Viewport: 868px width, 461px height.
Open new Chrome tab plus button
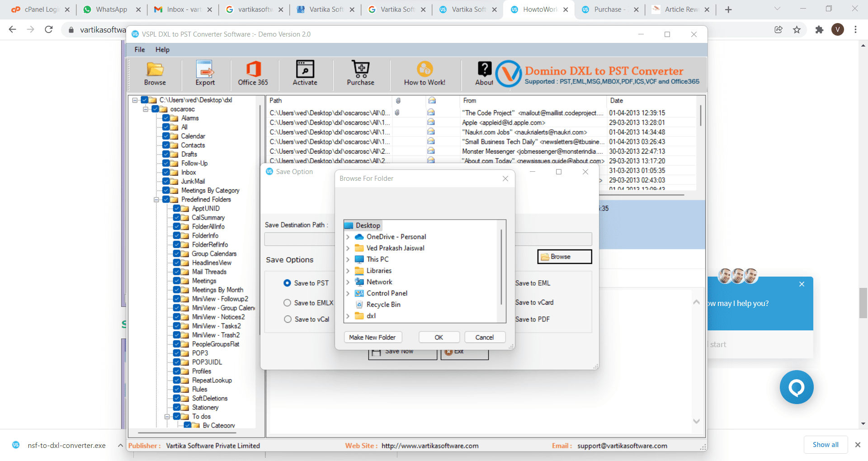(728, 9)
